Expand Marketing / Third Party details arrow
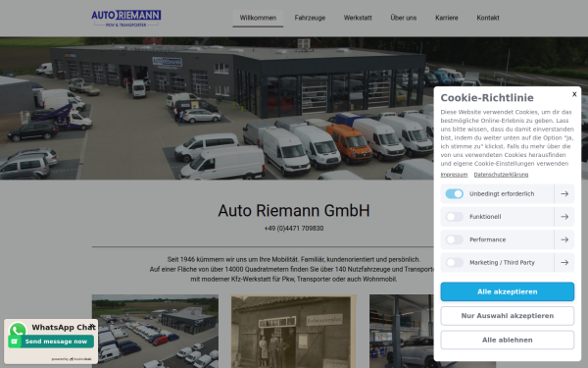The height and width of the screenshot is (368, 588). (564, 262)
